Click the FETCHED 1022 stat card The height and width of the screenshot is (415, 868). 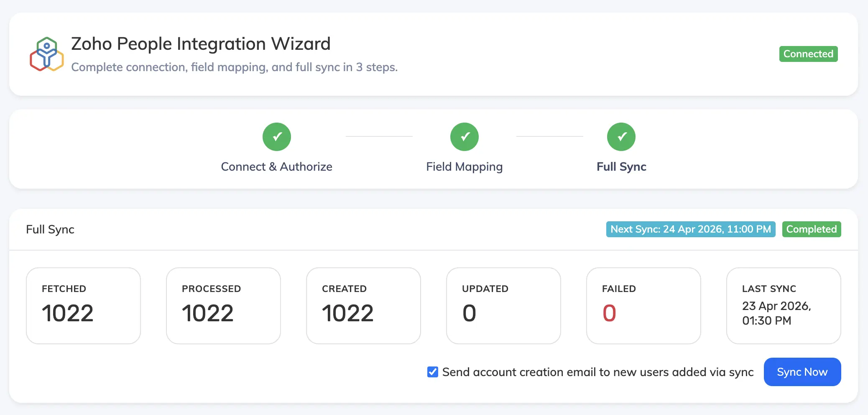click(x=83, y=306)
